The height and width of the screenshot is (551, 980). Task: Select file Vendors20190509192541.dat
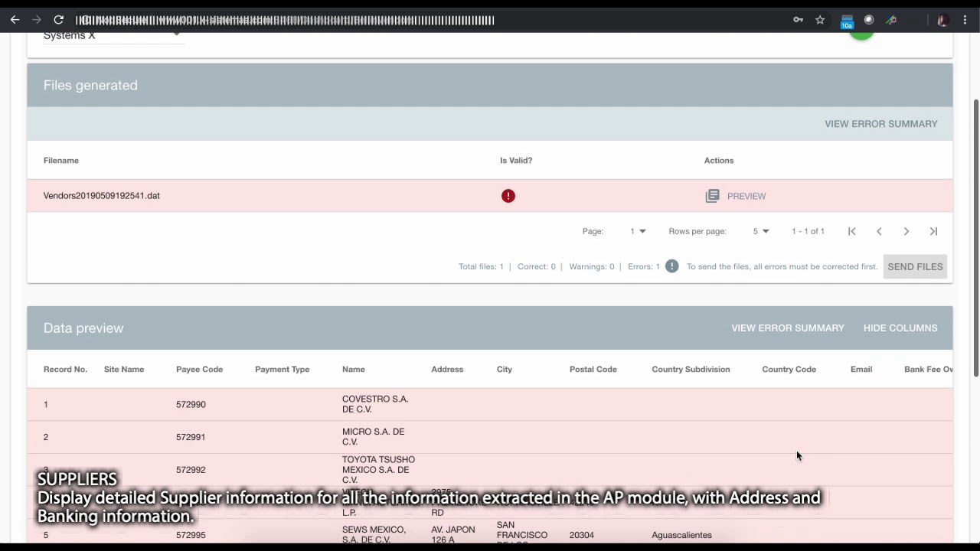click(102, 196)
